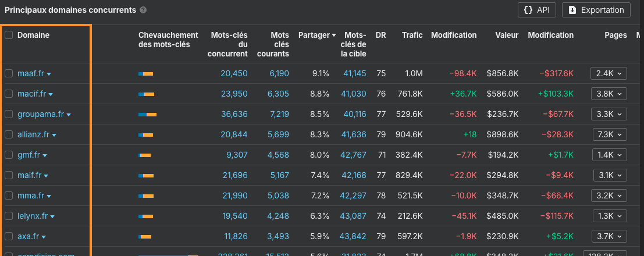Sort by the Trafic column header
Viewport: 644px width, 256px height.
click(412, 35)
